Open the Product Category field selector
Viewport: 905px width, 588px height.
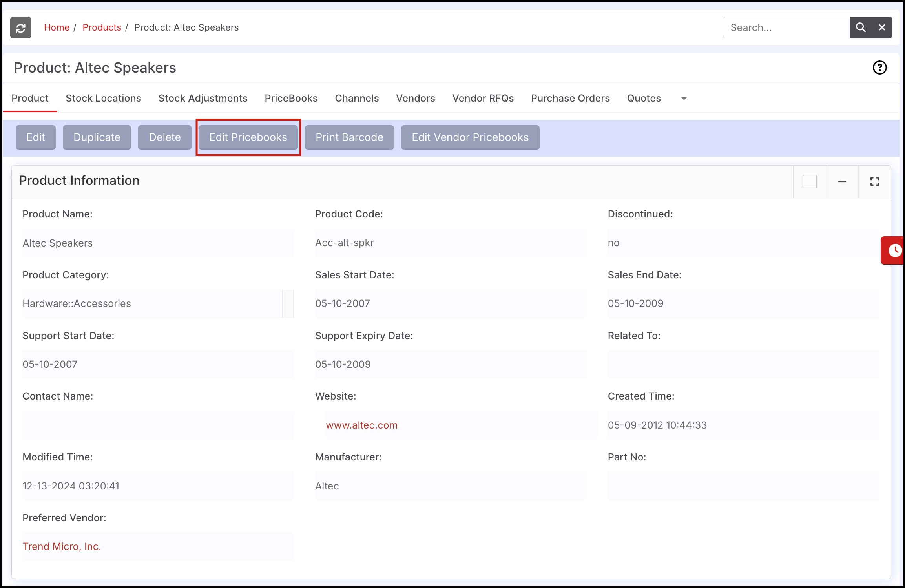(x=288, y=303)
